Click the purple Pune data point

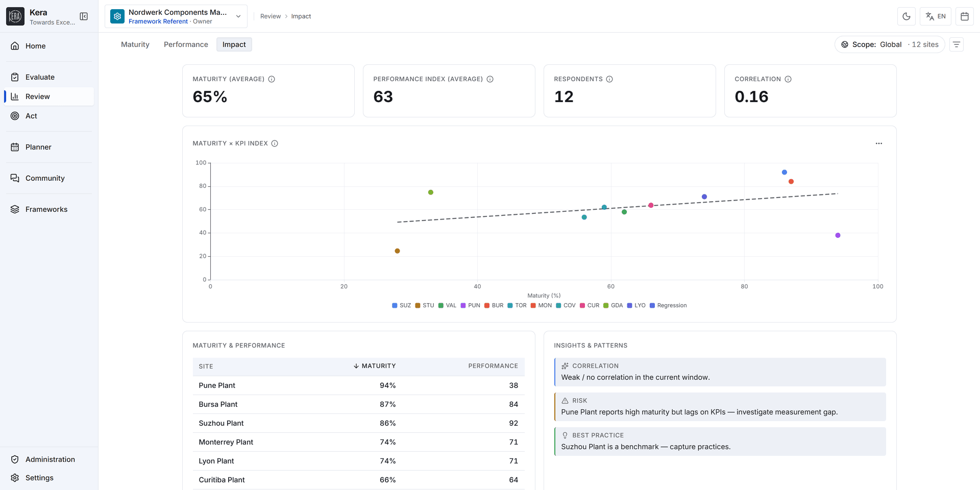pos(838,235)
